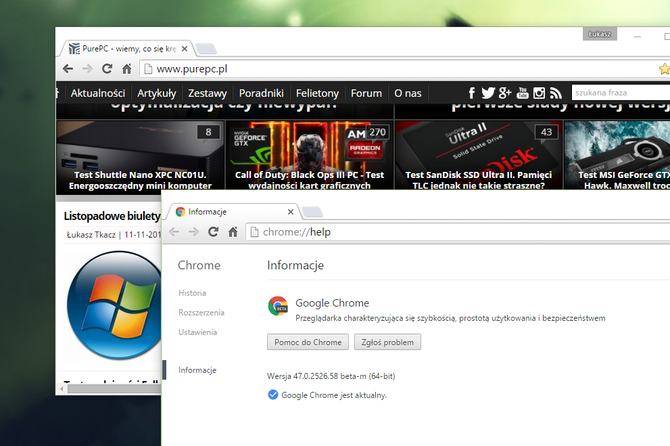Open PurePC Instagram icon
The height and width of the screenshot is (446, 670).
pyautogui.click(x=539, y=93)
